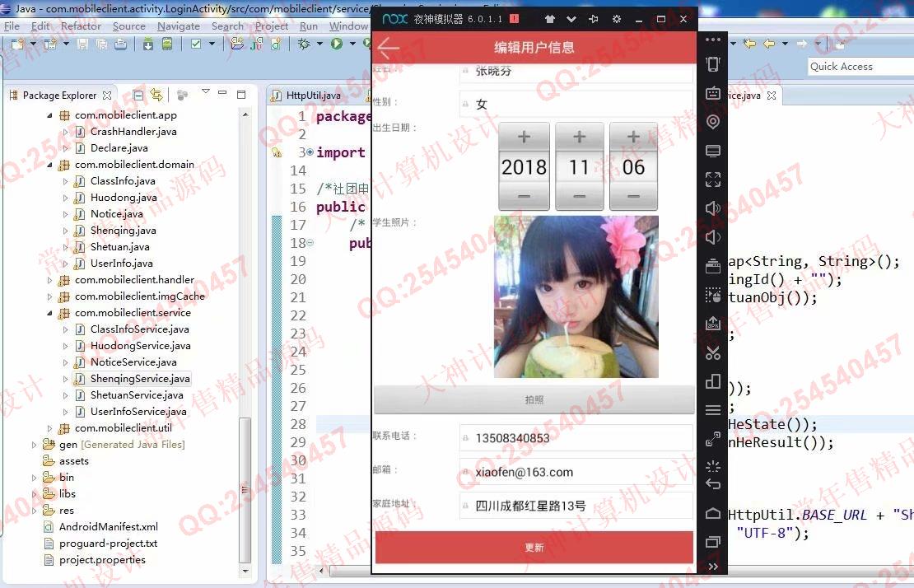Image resolution: width=914 pixels, height=588 pixels.
Task: Open the keyboard control icon in Nox sidebar
Action: (713, 93)
